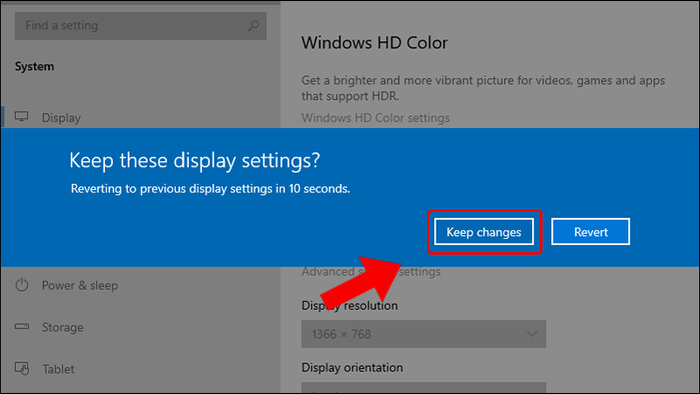Click the Keep changes button
The width and height of the screenshot is (700, 394).
[x=484, y=232]
